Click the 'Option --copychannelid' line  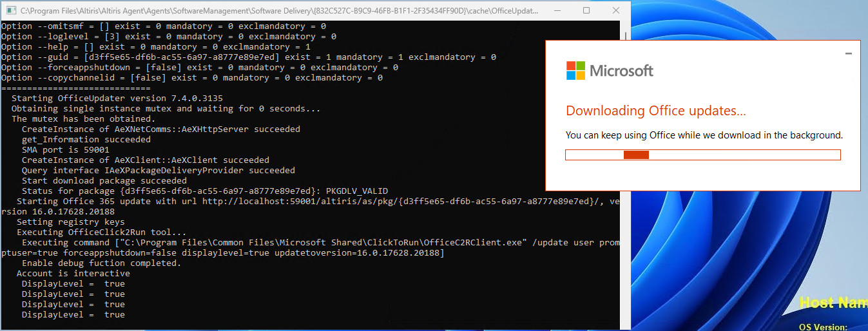coord(192,77)
